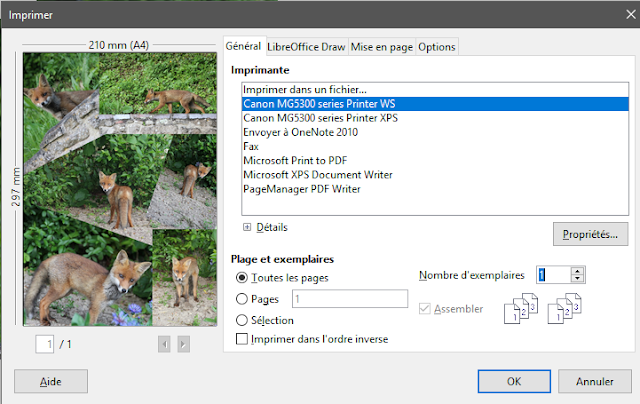
Task: Increase Nombre d'exemplaires with up arrow
Action: tap(577, 271)
